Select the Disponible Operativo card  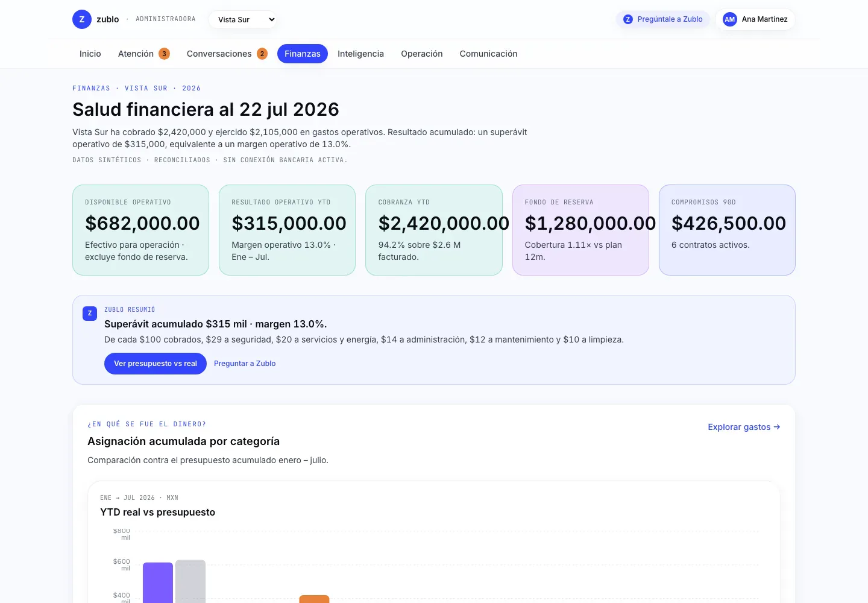click(140, 230)
